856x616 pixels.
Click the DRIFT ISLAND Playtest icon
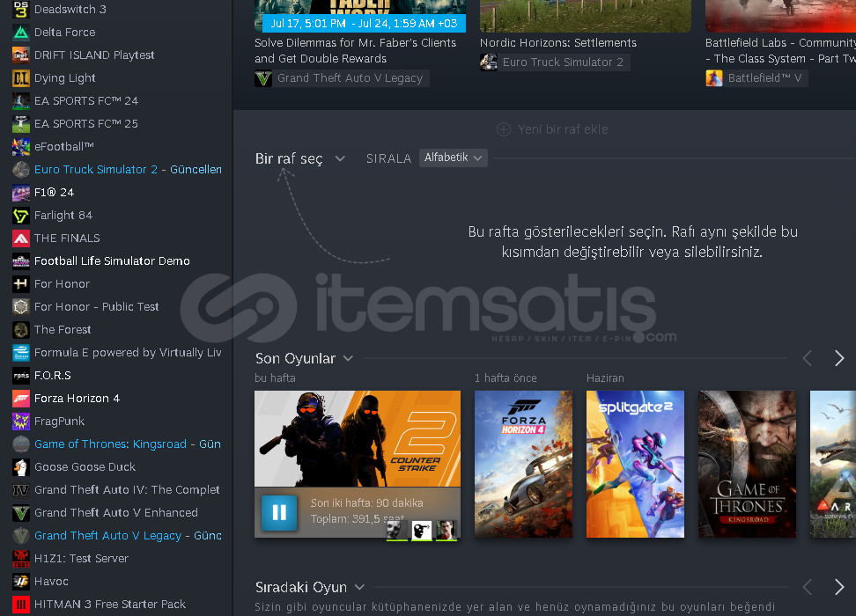click(21, 55)
